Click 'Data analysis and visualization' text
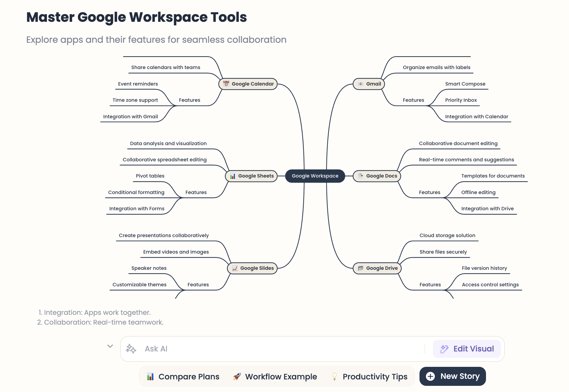 [x=168, y=143]
